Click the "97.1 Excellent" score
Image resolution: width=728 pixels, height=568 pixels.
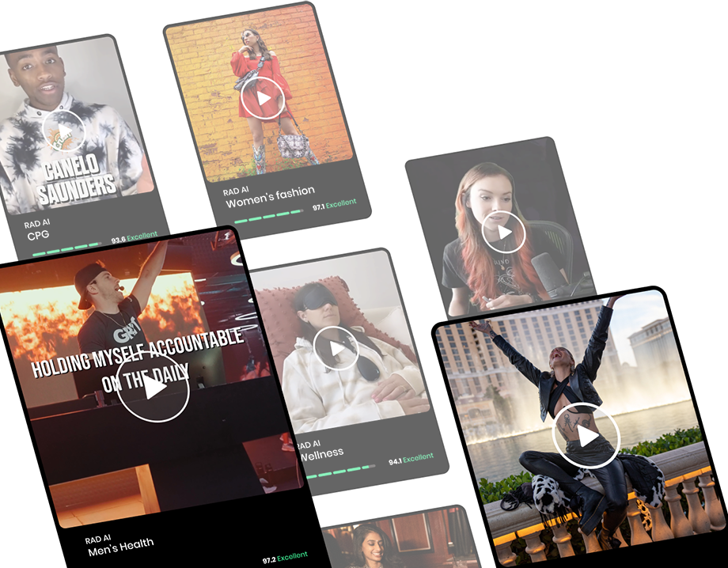(334, 204)
